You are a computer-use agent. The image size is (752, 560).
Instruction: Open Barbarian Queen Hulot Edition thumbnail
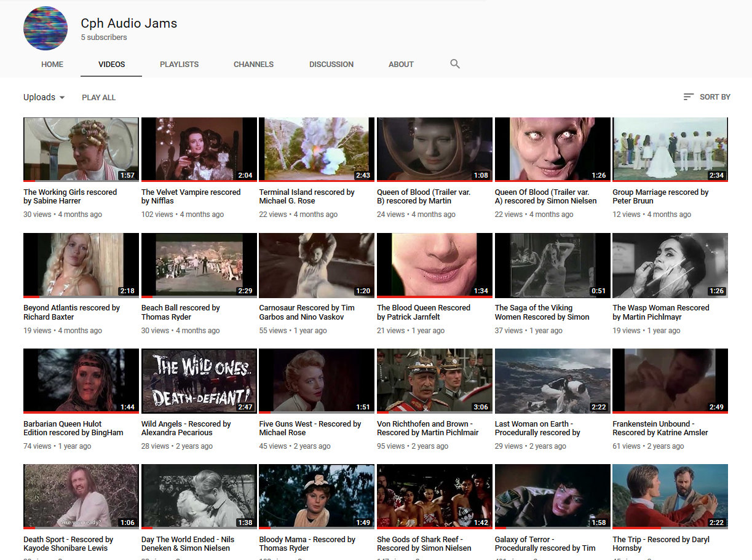tap(81, 381)
